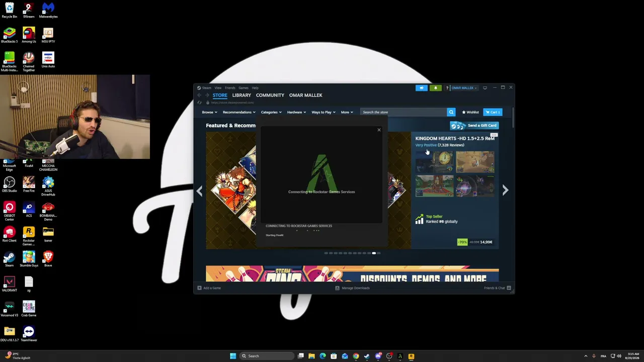Open the Recycle Bin desktop icon
644x362 pixels.
coord(9,11)
